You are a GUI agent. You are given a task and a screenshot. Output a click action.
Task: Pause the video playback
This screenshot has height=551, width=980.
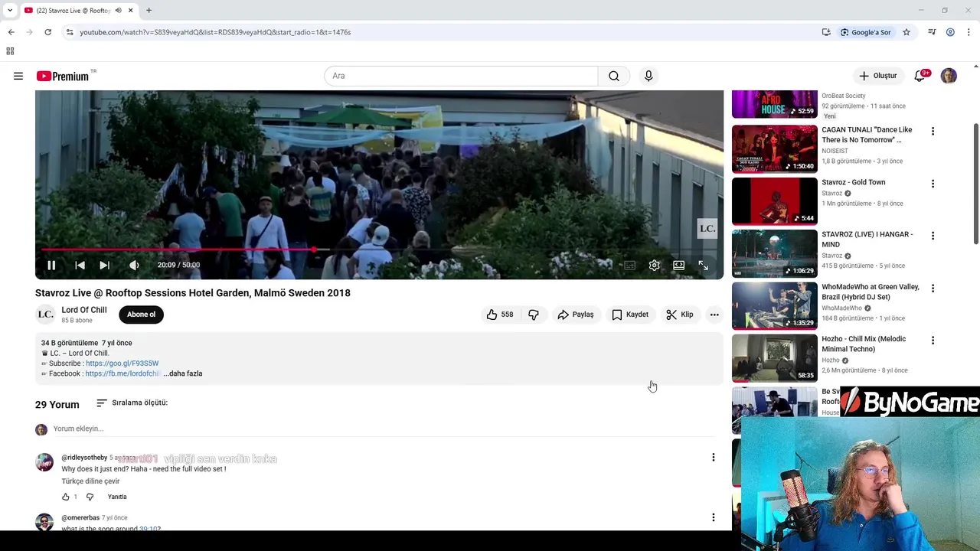[x=51, y=265]
